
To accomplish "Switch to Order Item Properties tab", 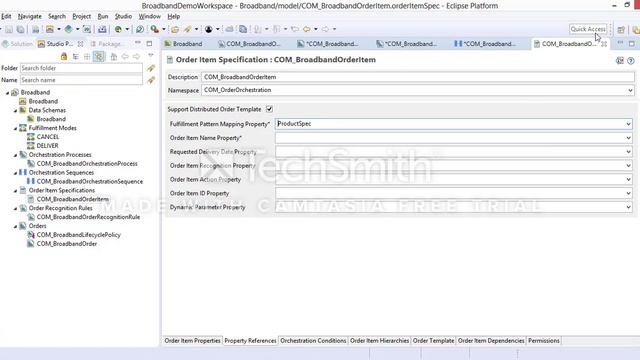I will click(192, 340).
